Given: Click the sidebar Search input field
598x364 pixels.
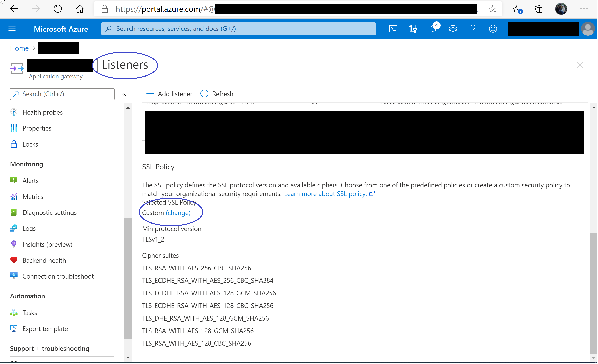Looking at the screenshot, I should tap(62, 94).
